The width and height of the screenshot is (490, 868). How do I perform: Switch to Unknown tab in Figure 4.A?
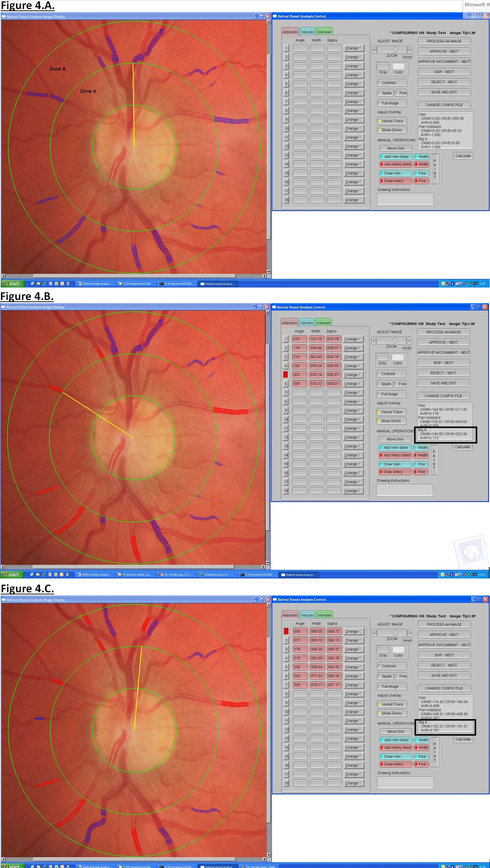point(324,32)
